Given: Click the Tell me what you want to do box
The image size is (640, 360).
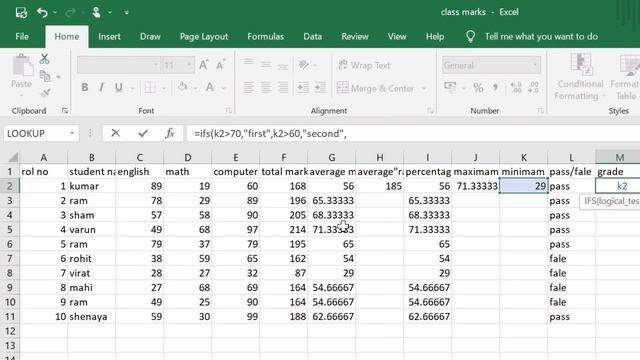Looking at the screenshot, I should point(541,36).
